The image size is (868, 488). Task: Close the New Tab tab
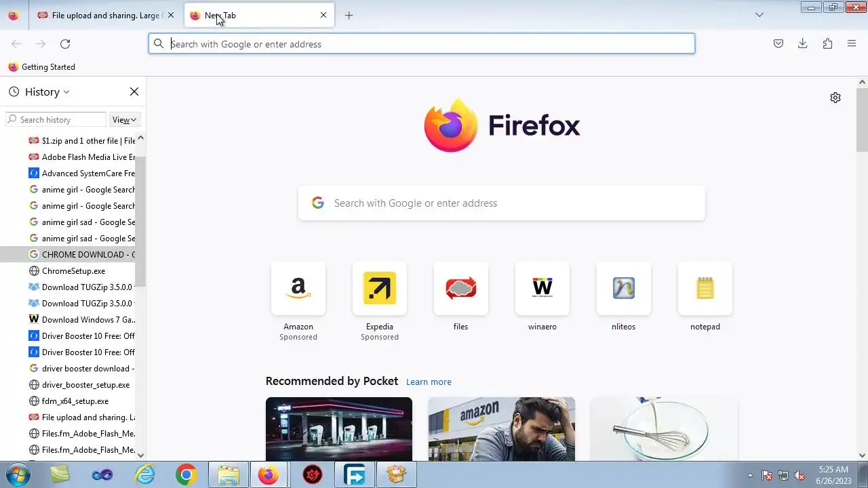[x=323, y=15]
